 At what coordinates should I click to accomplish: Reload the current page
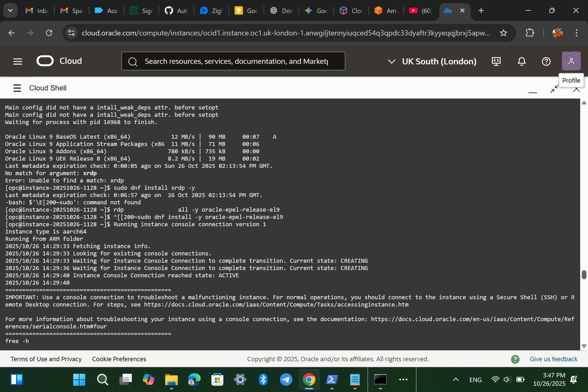tap(49, 33)
